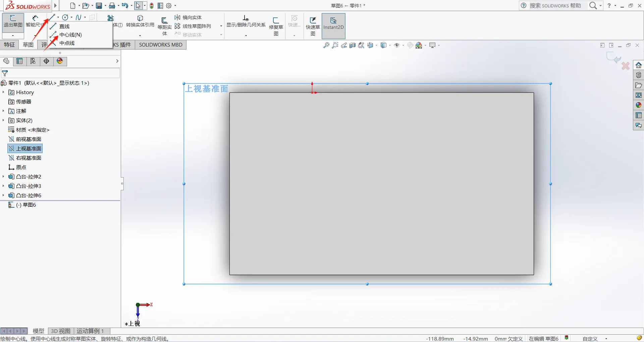Image resolution: width=644 pixels, height=342 pixels.
Task: Open the Appearances task pane icon
Action: 639,105
